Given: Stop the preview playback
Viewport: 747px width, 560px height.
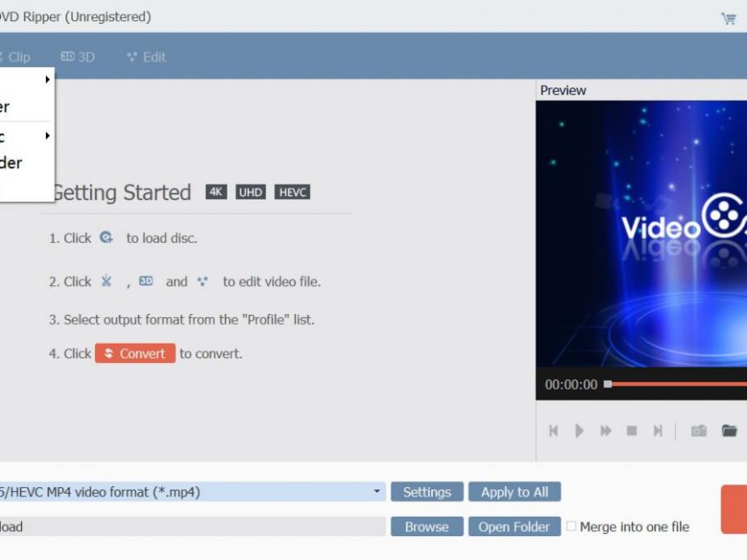Looking at the screenshot, I should tap(632, 430).
